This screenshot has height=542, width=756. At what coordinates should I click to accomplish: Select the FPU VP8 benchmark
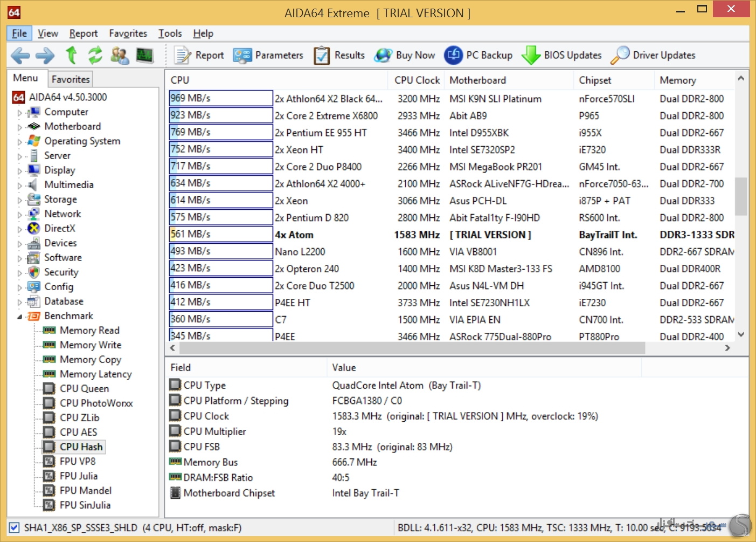pyautogui.click(x=77, y=461)
